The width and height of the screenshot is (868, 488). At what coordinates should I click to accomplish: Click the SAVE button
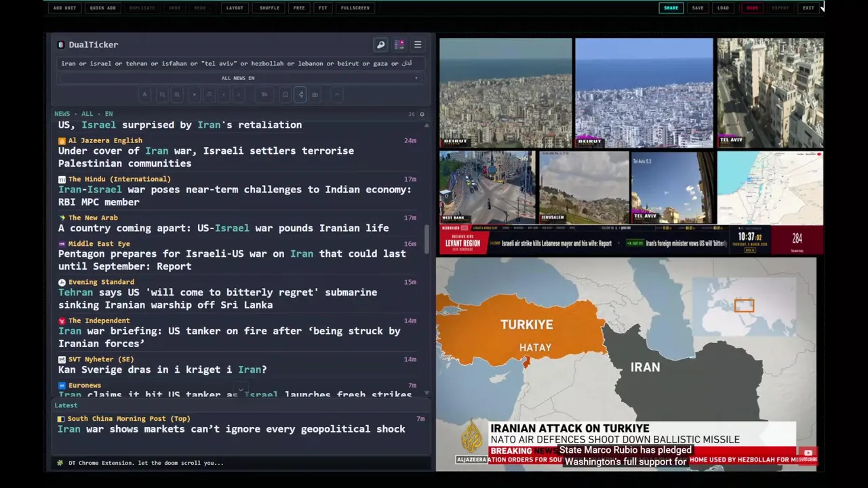click(698, 8)
